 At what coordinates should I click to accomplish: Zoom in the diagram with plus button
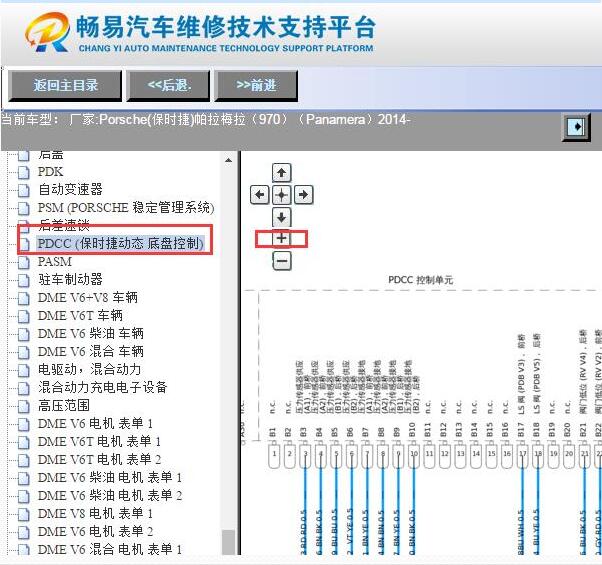coord(281,238)
